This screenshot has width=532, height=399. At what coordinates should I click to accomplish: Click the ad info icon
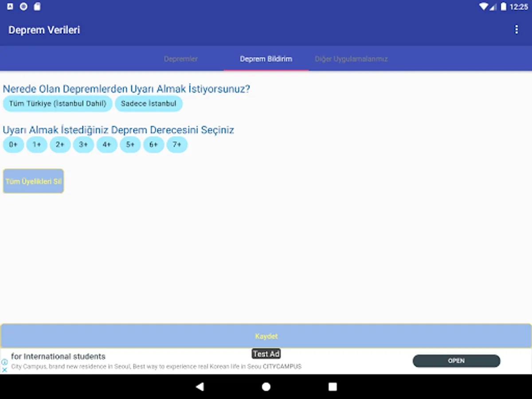click(x=4, y=362)
